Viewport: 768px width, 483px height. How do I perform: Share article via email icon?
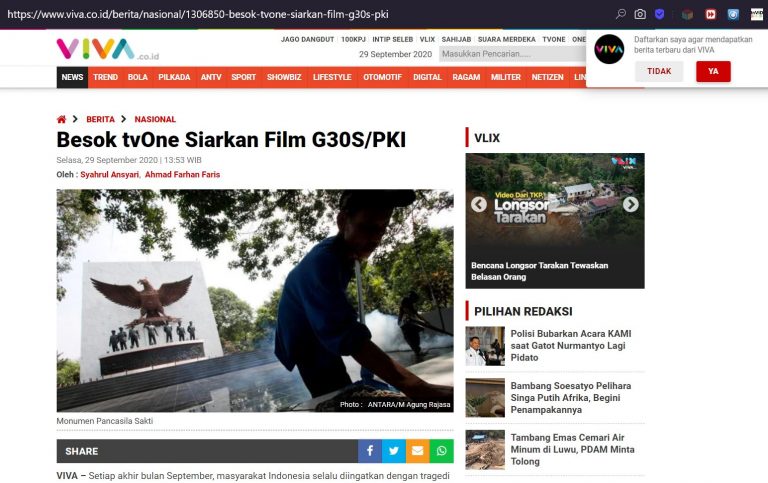pos(418,451)
